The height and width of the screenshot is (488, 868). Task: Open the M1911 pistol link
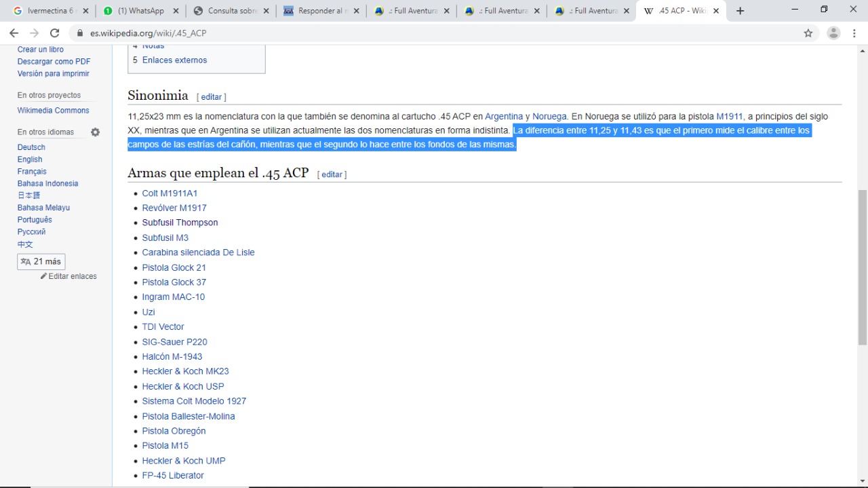730,117
